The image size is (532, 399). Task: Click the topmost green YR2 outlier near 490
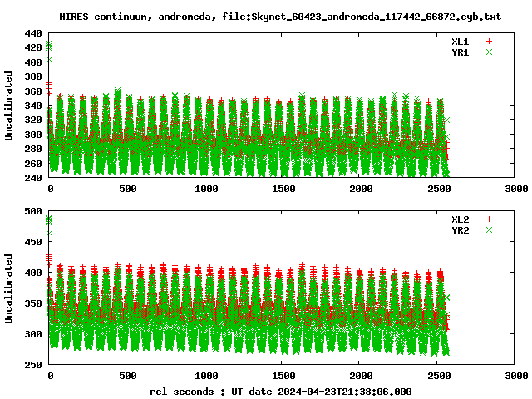pos(49,219)
